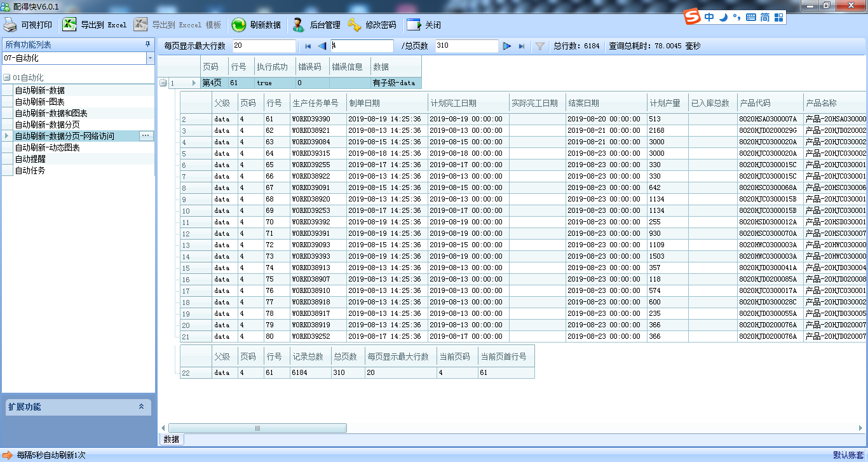
Task: Sort by 计划完工日期 column header
Action: pos(468,103)
